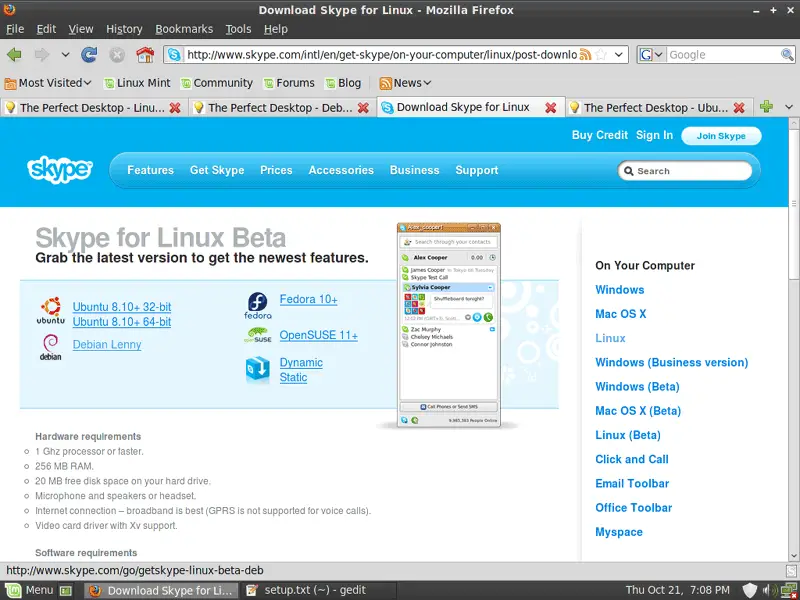Click the Fedora logo icon
Image resolution: width=800 pixels, height=600 pixels.
(257, 305)
